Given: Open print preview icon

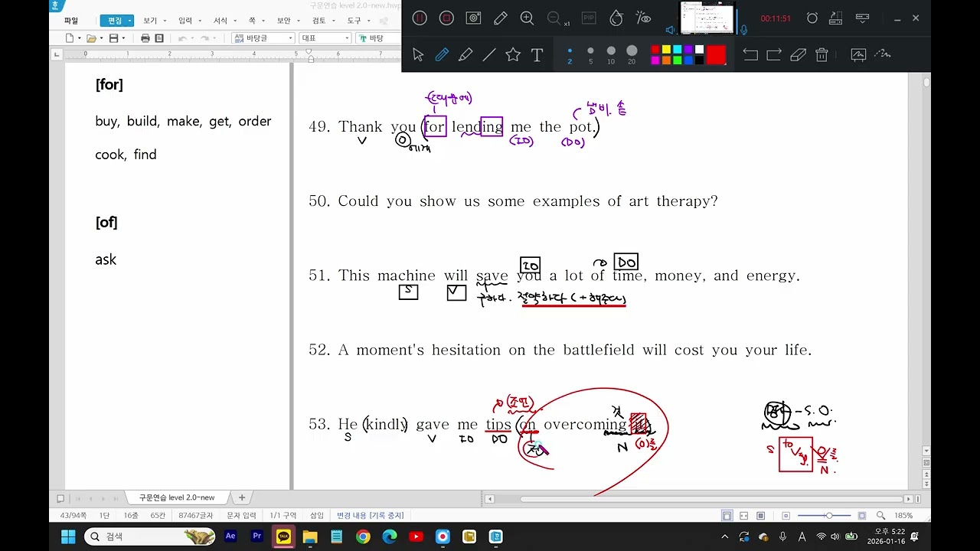Looking at the screenshot, I should (159, 38).
